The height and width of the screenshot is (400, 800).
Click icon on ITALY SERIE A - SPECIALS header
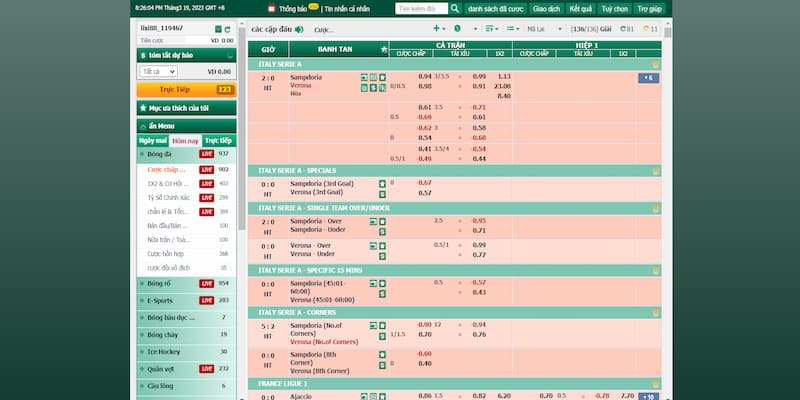click(x=656, y=171)
